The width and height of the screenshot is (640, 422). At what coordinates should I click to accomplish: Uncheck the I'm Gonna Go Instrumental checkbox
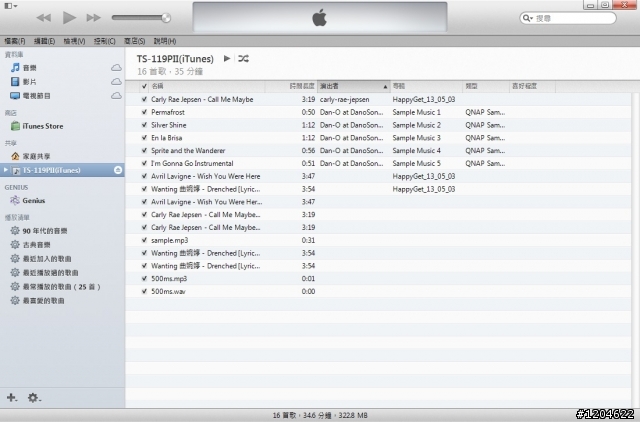(x=144, y=163)
